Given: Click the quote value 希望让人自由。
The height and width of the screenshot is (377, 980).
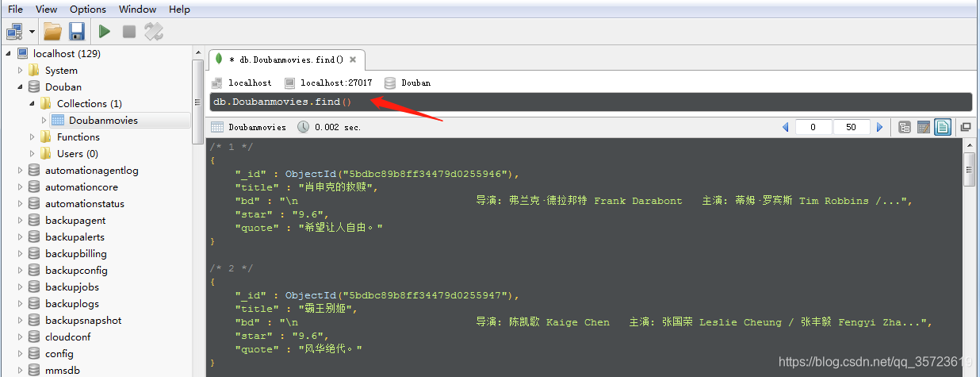Looking at the screenshot, I should [x=341, y=228].
